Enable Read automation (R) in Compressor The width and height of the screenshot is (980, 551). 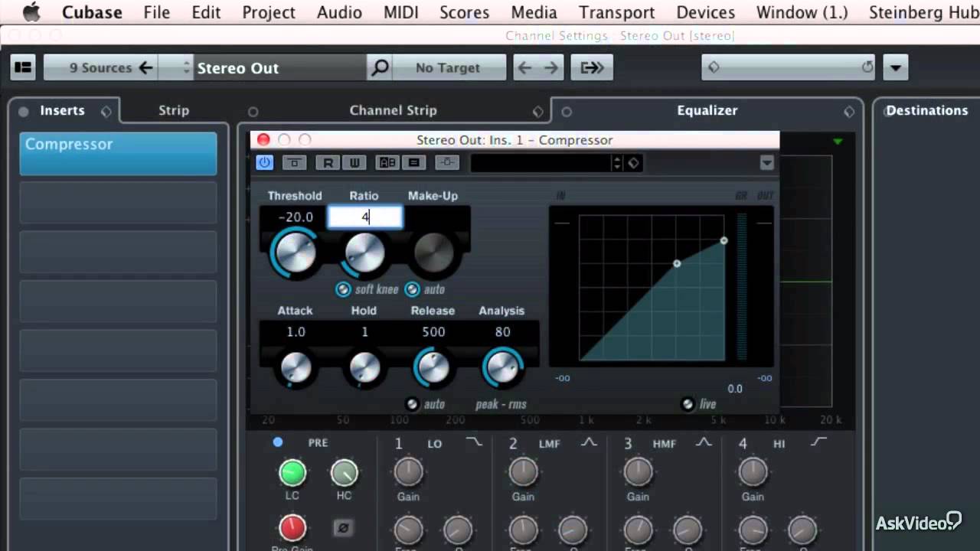click(x=328, y=162)
